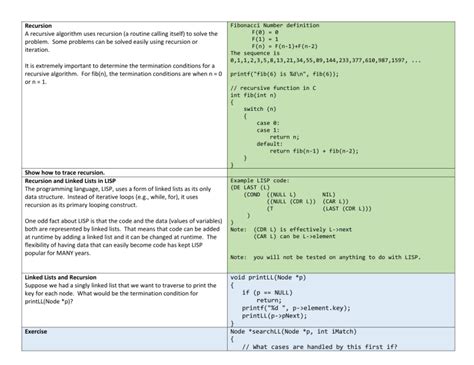This screenshot has width=474, height=365.
Task: Click the line starting "One odd fact about LISP"
Action: [123, 221]
